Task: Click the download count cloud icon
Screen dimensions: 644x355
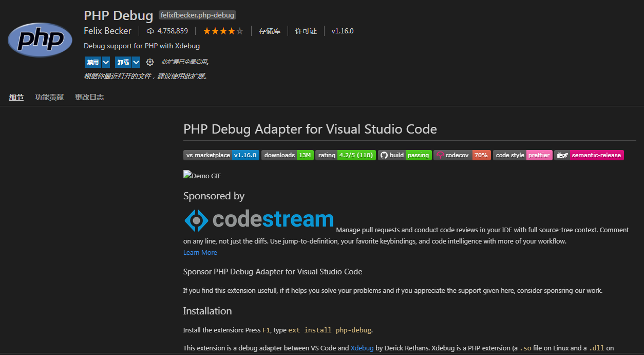Action: pos(150,31)
